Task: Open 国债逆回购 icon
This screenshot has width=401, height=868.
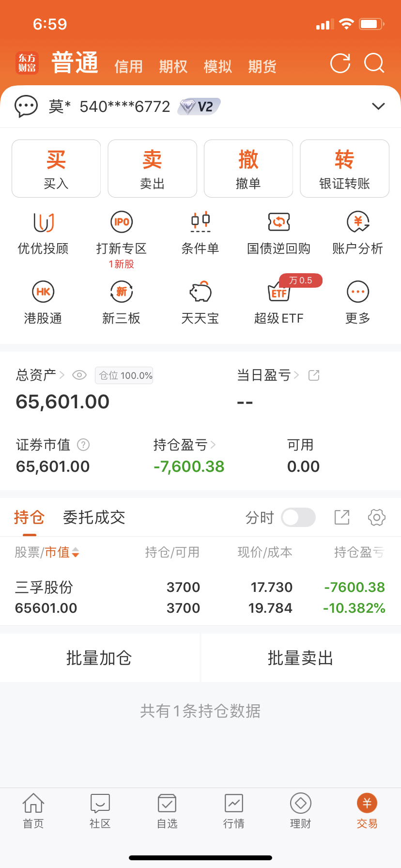Action: tap(279, 222)
